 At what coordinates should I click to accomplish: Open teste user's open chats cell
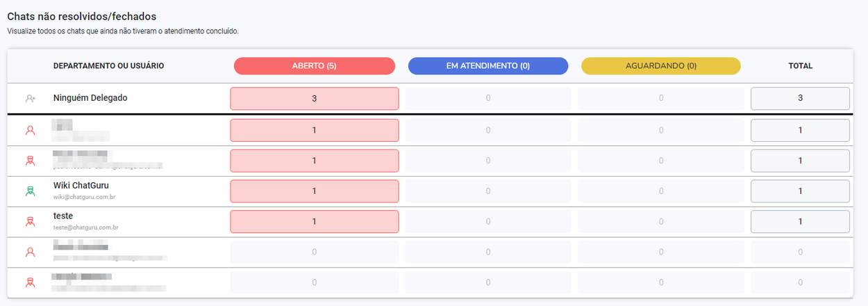[x=315, y=222]
